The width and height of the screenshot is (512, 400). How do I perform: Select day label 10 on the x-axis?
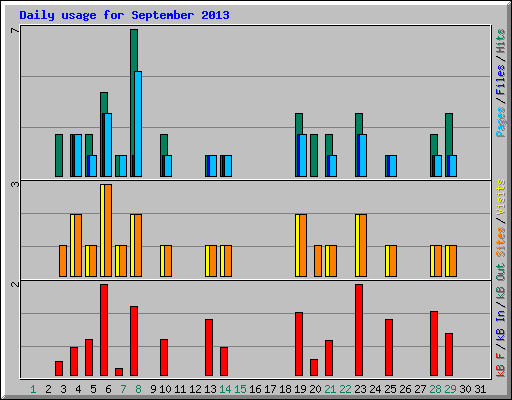point(165,389)
